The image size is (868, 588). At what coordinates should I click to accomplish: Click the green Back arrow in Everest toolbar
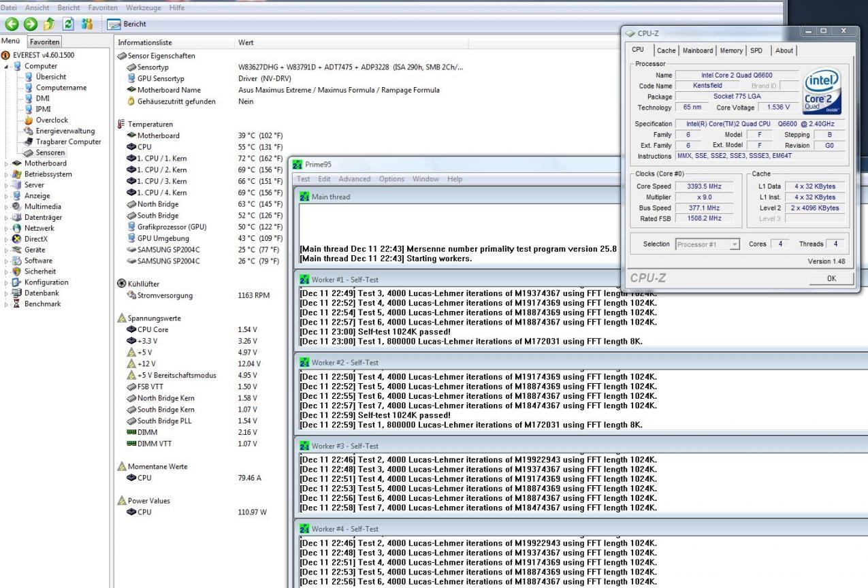[x=12, y=24]
